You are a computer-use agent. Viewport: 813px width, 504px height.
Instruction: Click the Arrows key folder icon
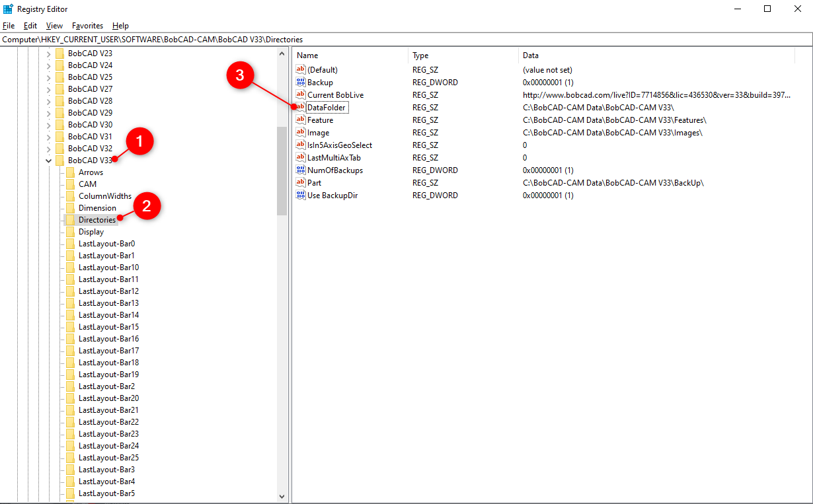(x=70, y=172)
